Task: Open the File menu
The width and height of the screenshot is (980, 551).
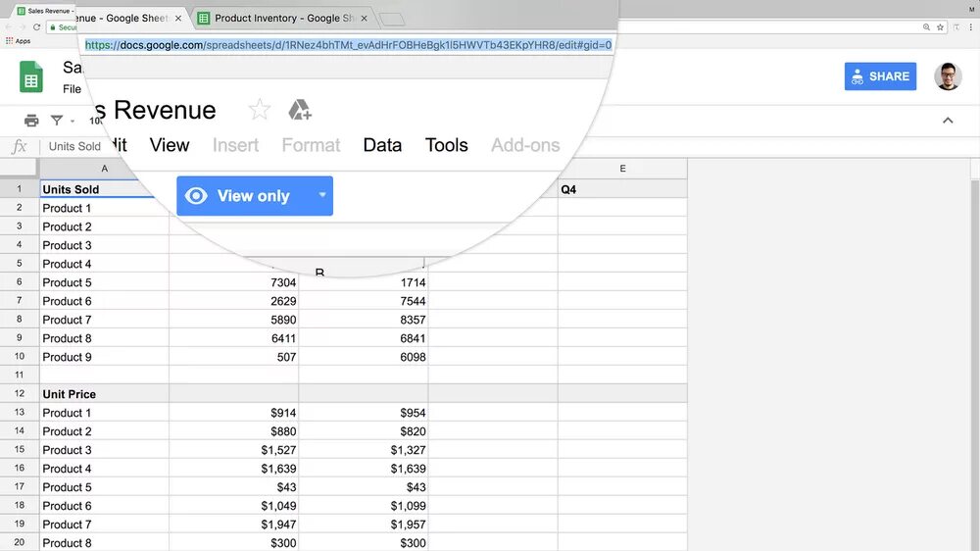Action: tap(72, 89)
